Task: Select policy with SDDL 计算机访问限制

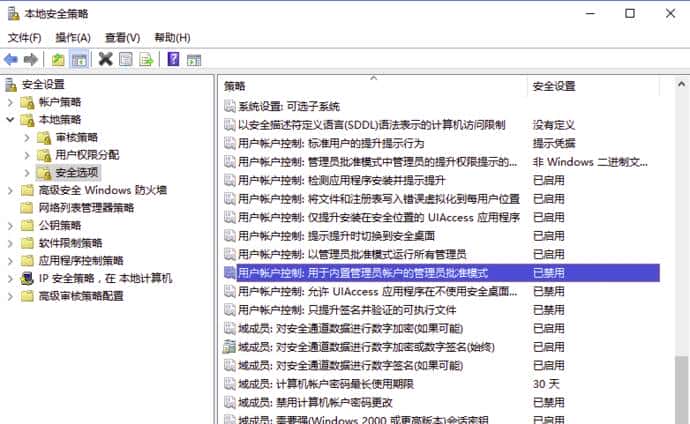Action: tap(371, 125)
